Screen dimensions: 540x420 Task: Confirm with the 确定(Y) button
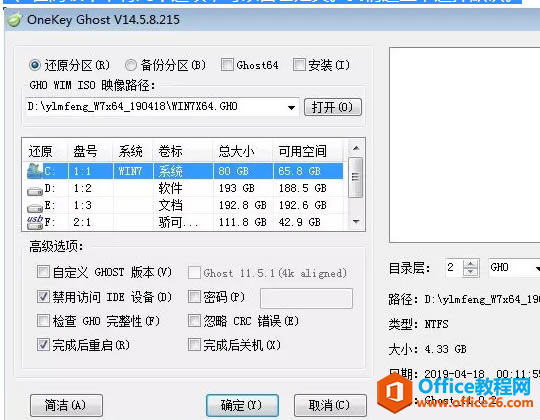(242, 405)
